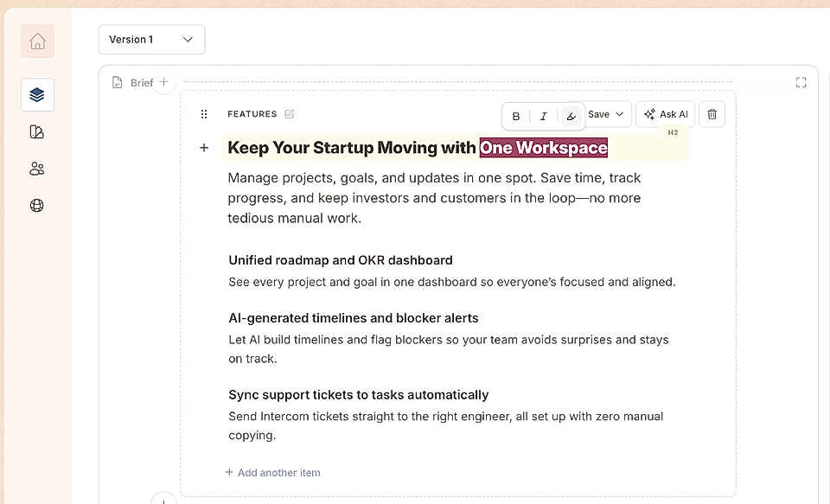830x504 pixels.
Task: Toggle italic formatting on the heading
Action: pyautogui.click(x=543, y=116)
